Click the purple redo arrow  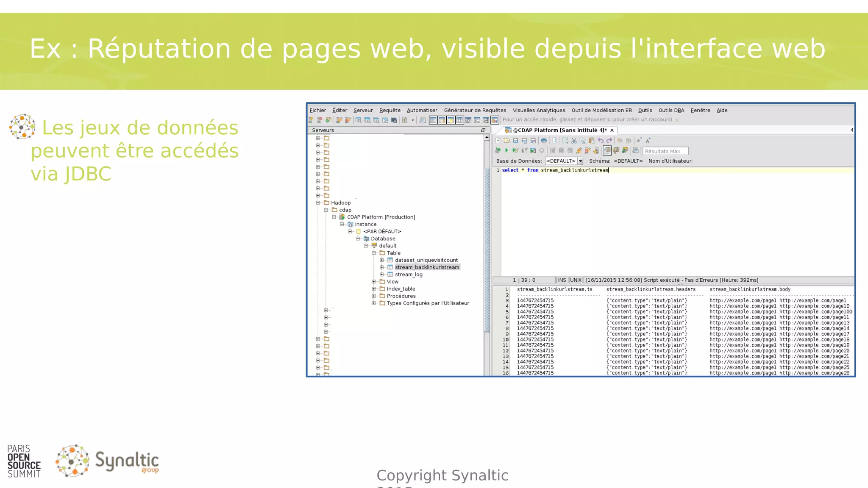click(x=609, y=141)
